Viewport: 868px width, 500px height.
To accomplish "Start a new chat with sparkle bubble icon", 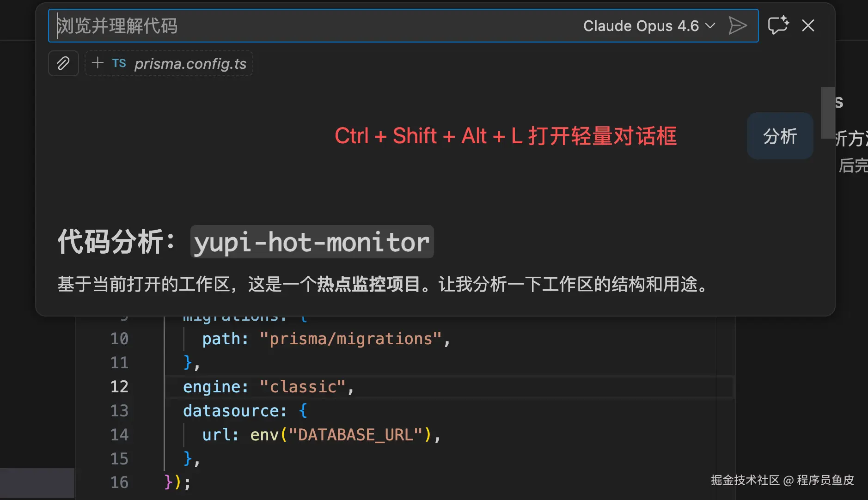I will (x=778, y=25).
